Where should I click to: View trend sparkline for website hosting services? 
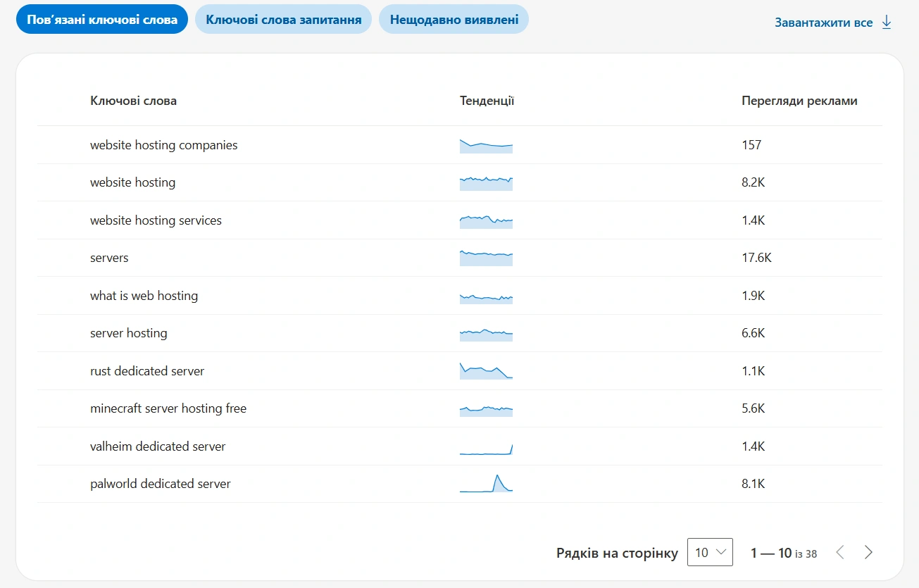point(486,221)
